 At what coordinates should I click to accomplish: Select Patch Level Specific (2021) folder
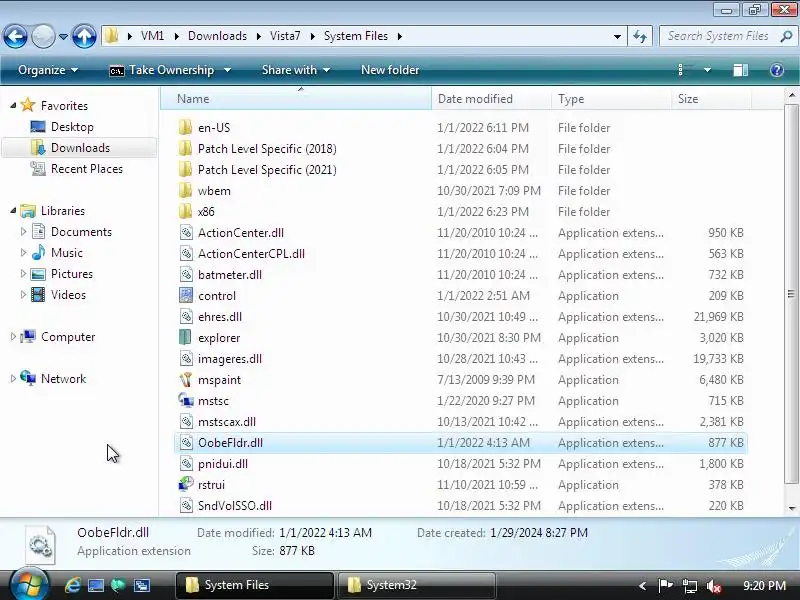click(267, 169)
